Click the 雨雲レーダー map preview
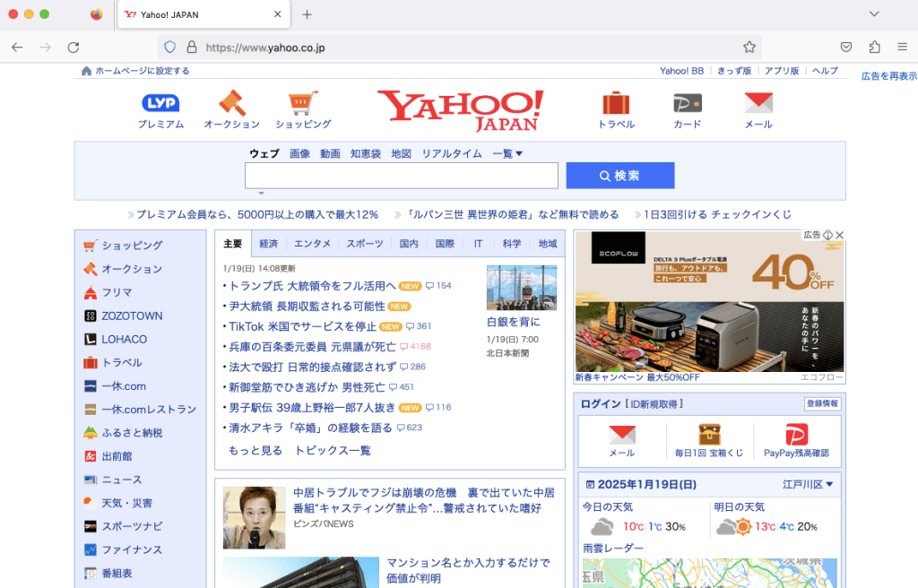Screen dimensions: 918x588 pyautogui.click(x=709, y=573)
